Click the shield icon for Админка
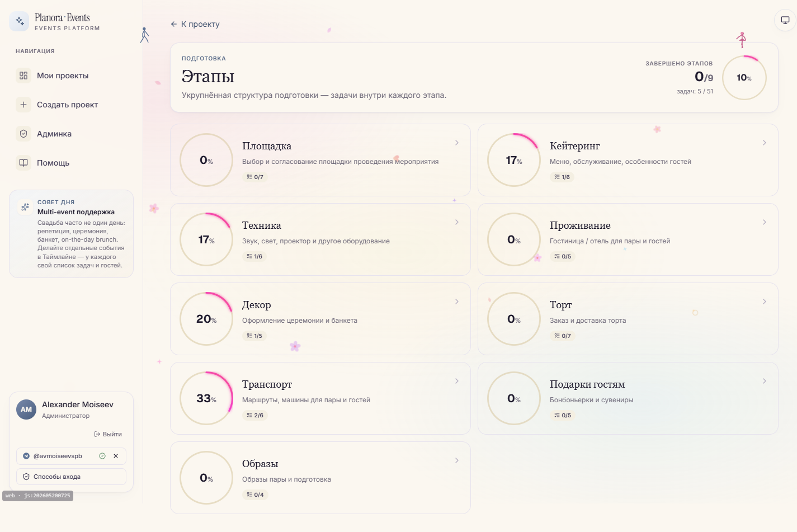The image size is (797, 532). point(23,134)
